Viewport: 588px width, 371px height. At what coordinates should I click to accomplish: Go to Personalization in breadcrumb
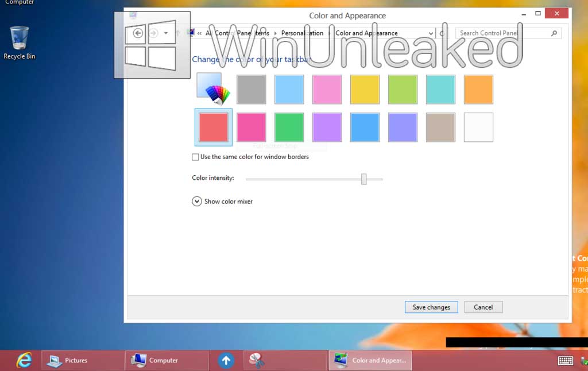tap(302, 33)
